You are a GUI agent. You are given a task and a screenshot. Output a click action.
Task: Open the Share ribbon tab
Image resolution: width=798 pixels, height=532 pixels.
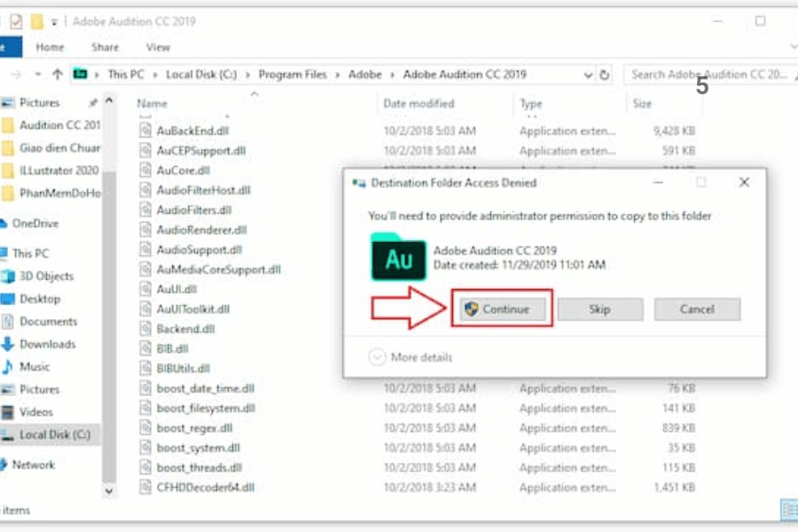[105, 47]
